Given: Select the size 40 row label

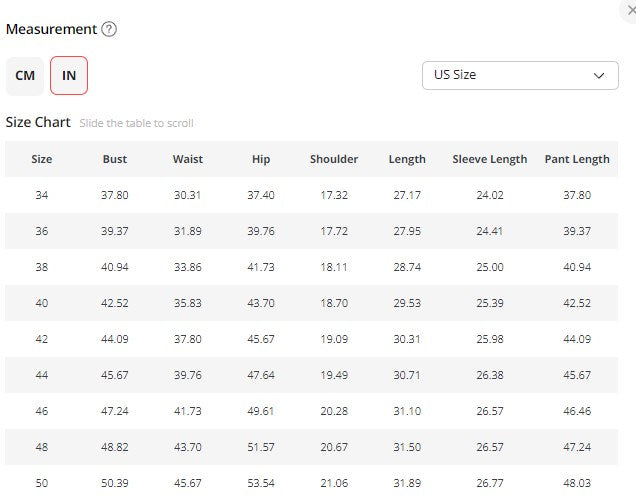Looking at the screenshot, I should [x=42, y=303].
